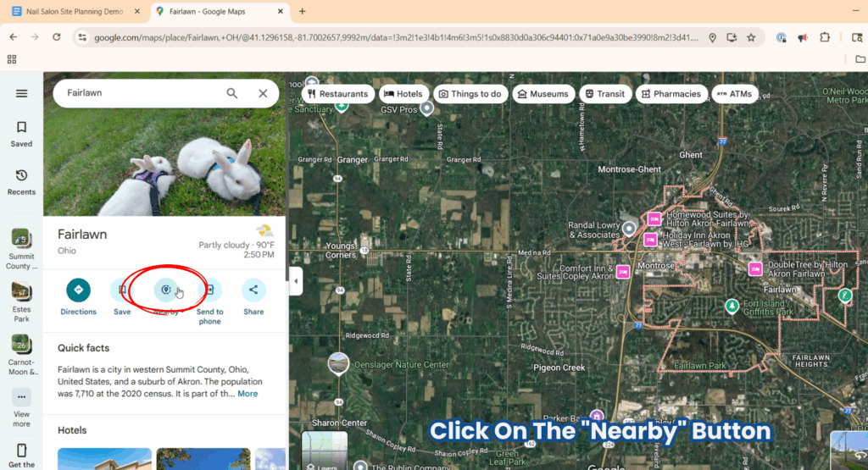
Task: Click the Directions icon button
Action: tap(78, 290)
